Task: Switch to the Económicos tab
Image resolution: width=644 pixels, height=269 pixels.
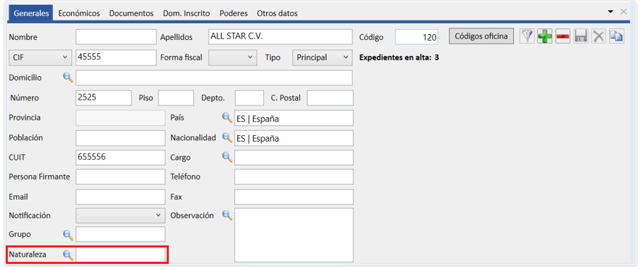Action: tap(79, 14)
